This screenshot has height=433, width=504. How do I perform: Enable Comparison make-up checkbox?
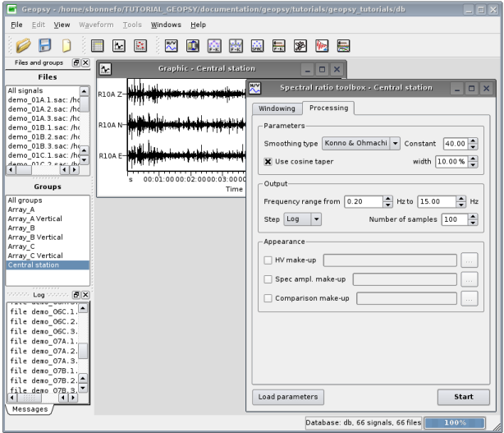[x=268, y=298]
